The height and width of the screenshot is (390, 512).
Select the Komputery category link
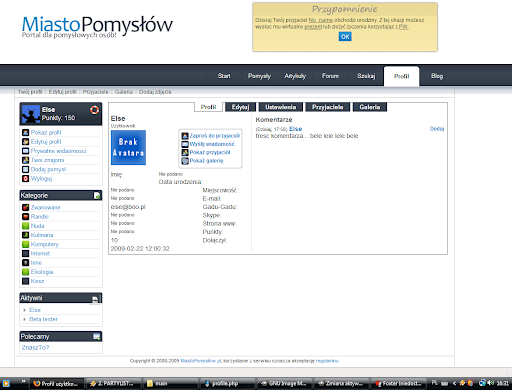pos(45,244)
